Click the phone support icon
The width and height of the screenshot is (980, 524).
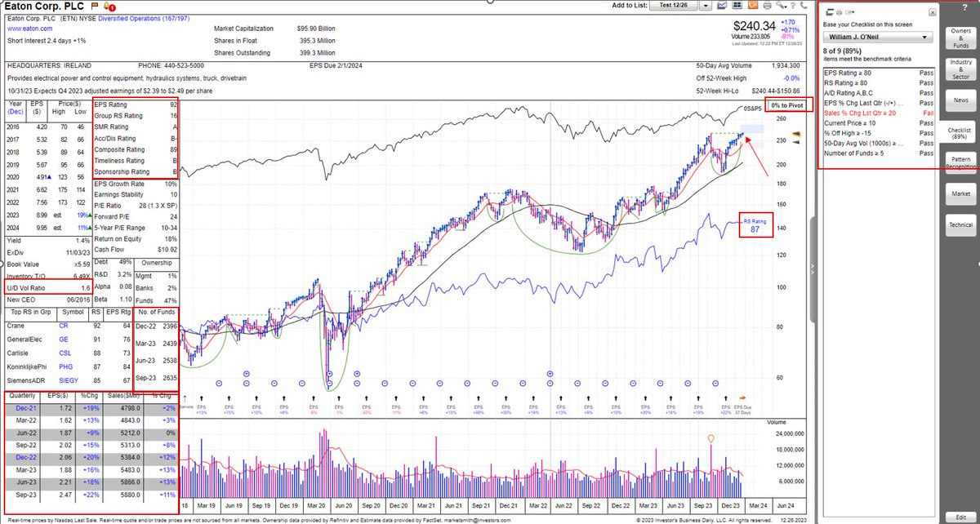pyautogui.click(x=804, y=5)
